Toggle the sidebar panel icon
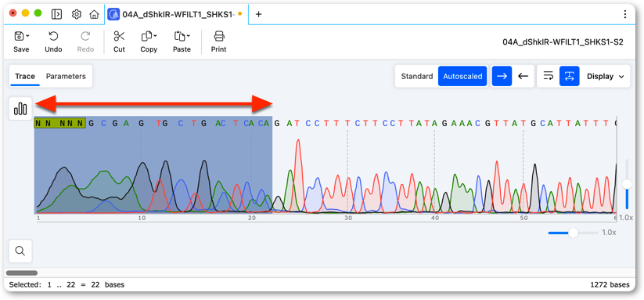Image resolution: width=644 pixels, height=300 pixels. click(56, 14)
